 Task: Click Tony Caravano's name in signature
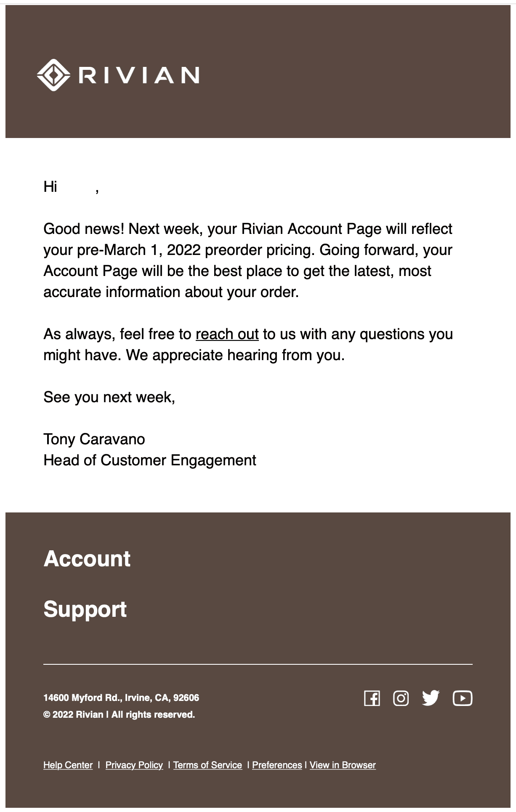[x=94, y=439]
